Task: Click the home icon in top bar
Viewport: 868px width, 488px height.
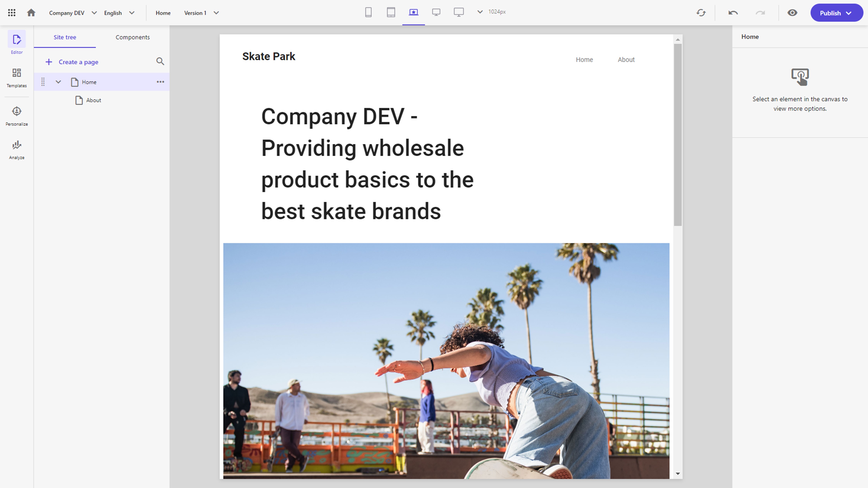Action: [x=31, y=13]
